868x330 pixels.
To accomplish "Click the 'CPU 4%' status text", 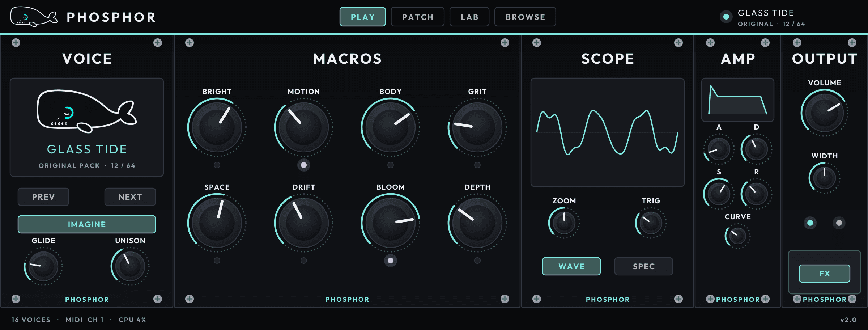I will pos(132,320).
